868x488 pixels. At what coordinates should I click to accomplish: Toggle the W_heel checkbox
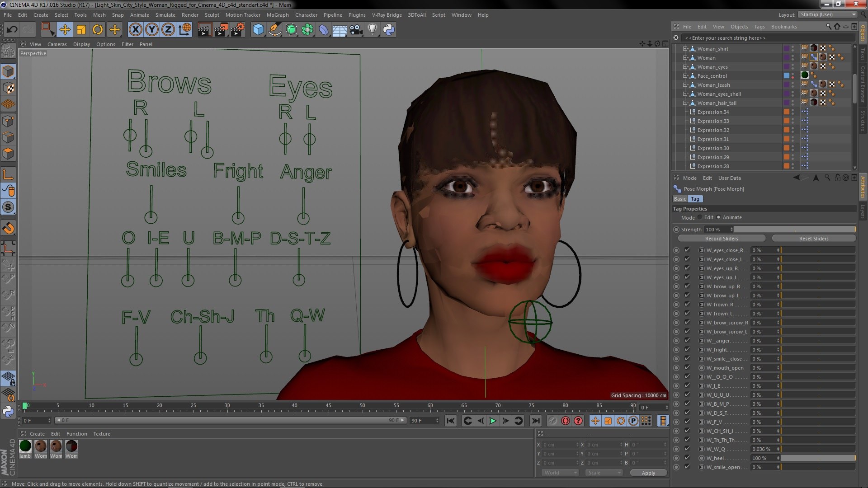tap(687, 458)
